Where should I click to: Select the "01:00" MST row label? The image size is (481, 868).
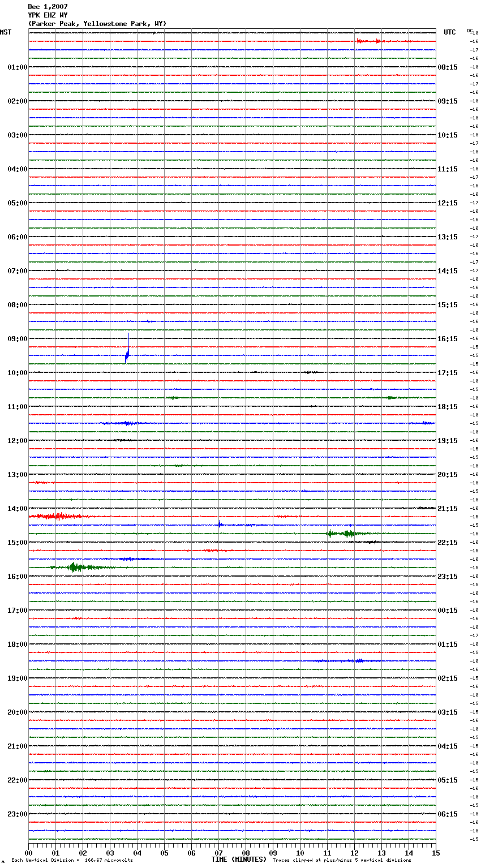[x=18, y=67]
